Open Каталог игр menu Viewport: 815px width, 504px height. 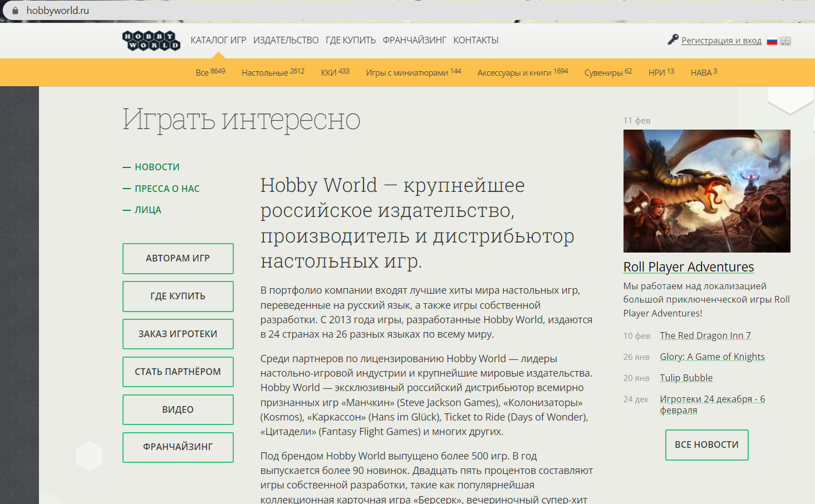pyautogui.click(x=218, y=40)
